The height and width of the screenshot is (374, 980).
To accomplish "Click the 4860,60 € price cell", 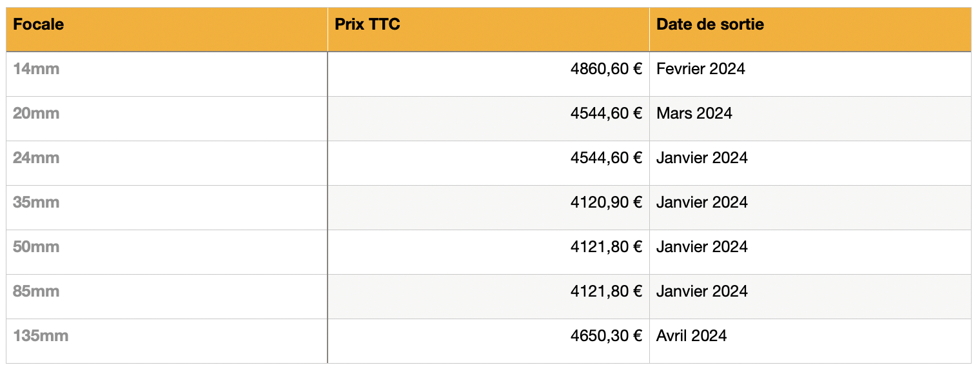I will point(606,69).
